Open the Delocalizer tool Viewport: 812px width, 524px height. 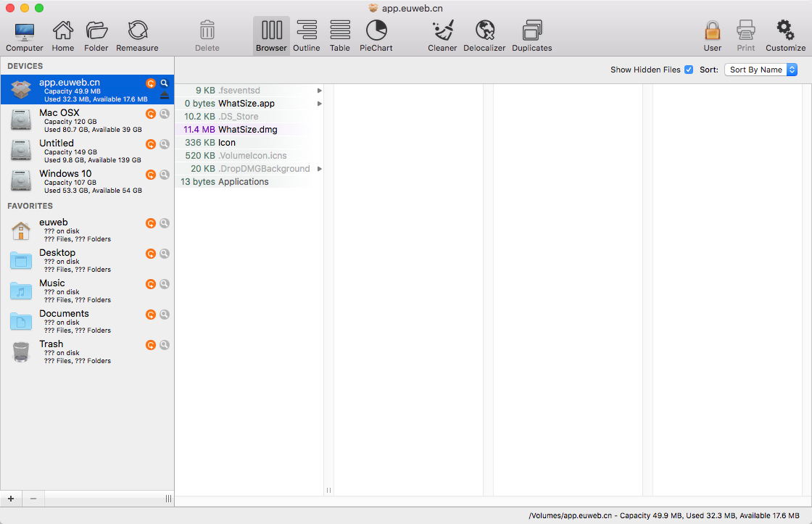[484, 36]
